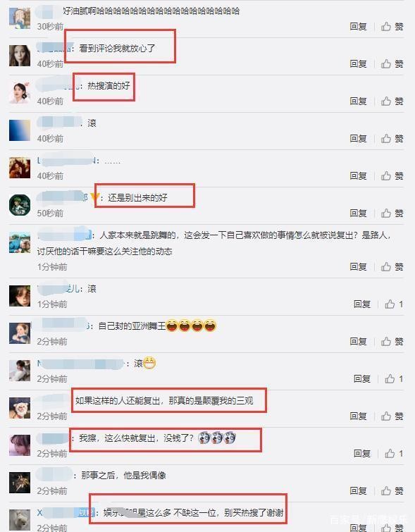Open gradient avatar beside first '滚' comment

pyautogui.click(x=19, y=130)
